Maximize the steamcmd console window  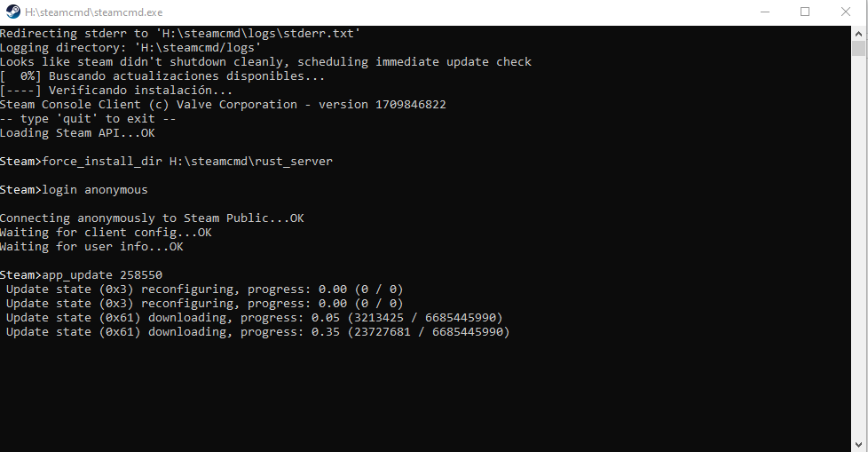tap(805, 12)
